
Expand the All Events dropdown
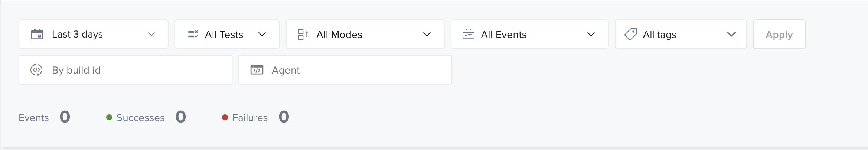point(591,34)
